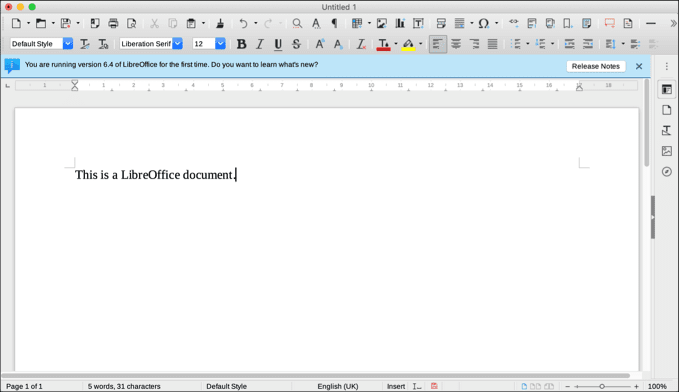
Task: Apply subscript to text
Action: (338, 44)
